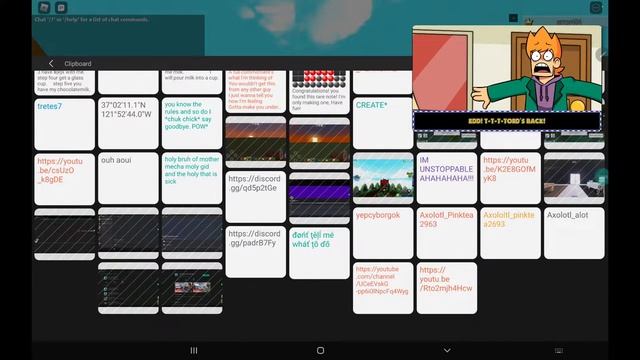Select 'holy bruh of mother' clip

coord(192,178)
